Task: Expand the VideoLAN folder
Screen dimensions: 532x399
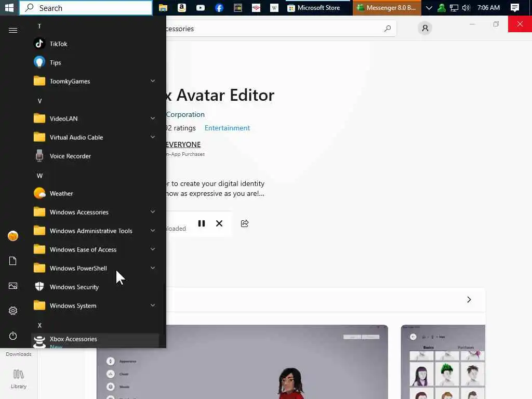Action: [x=95, y=118]
